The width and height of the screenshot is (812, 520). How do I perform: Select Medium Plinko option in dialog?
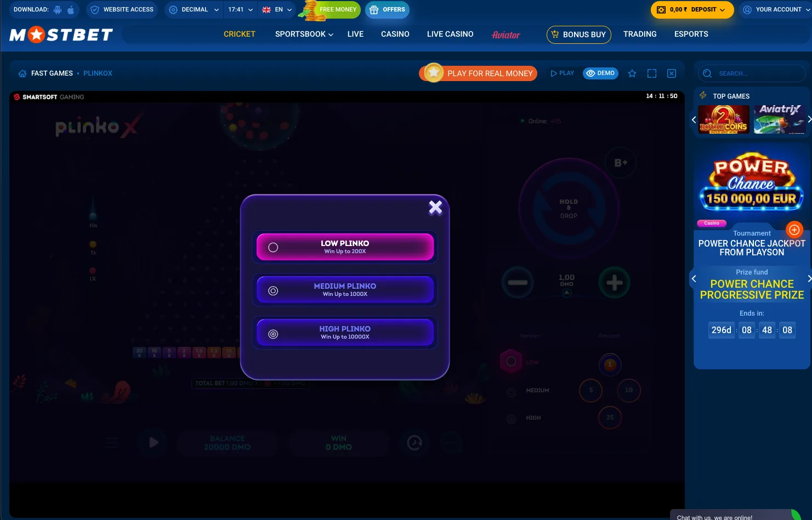click(x=345, y=290)
